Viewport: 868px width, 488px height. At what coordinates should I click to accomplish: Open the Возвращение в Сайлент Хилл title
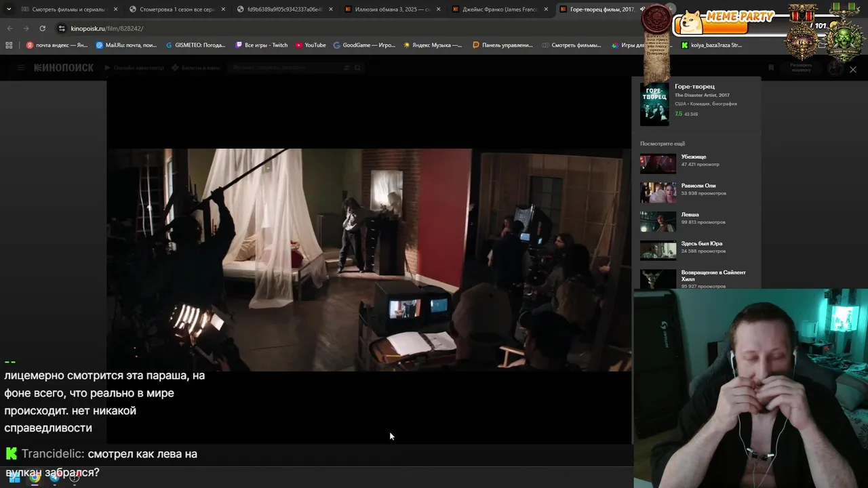(713, 275)
